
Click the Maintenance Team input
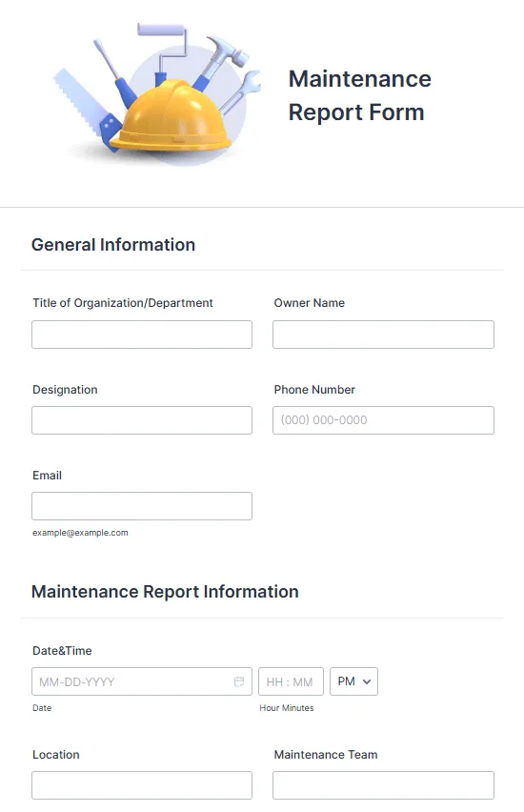(383, 785)
